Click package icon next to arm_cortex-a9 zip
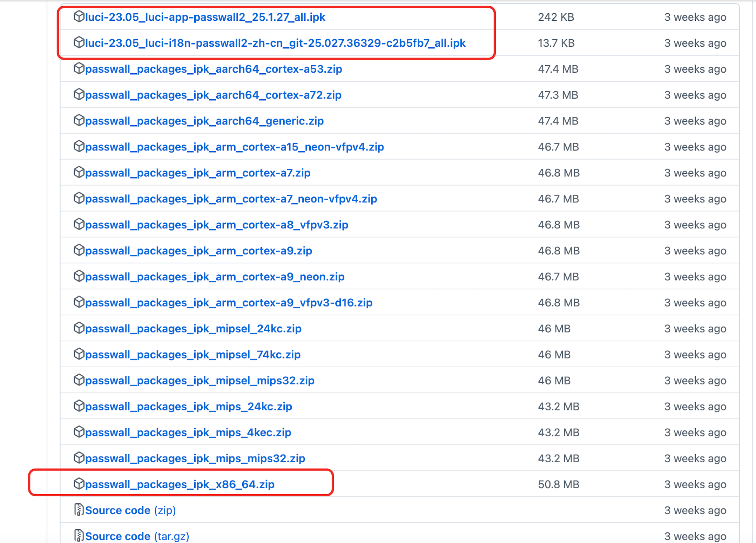 coord(79,250)
